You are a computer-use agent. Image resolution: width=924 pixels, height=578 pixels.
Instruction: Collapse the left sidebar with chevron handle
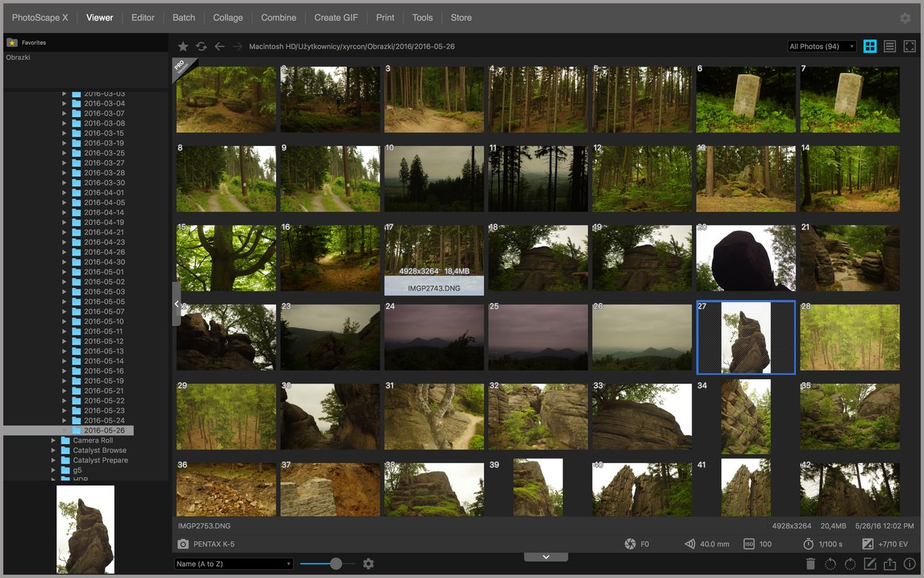point(176,304)
